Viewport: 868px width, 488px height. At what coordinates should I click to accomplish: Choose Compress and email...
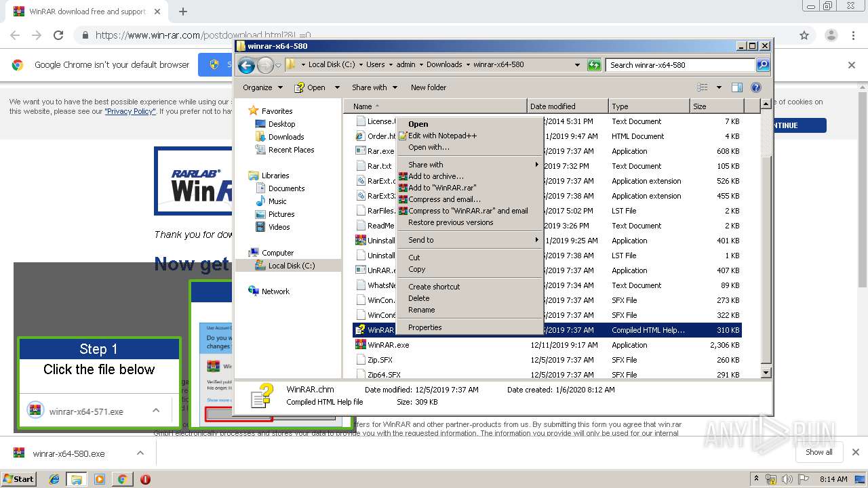[469, 199]
